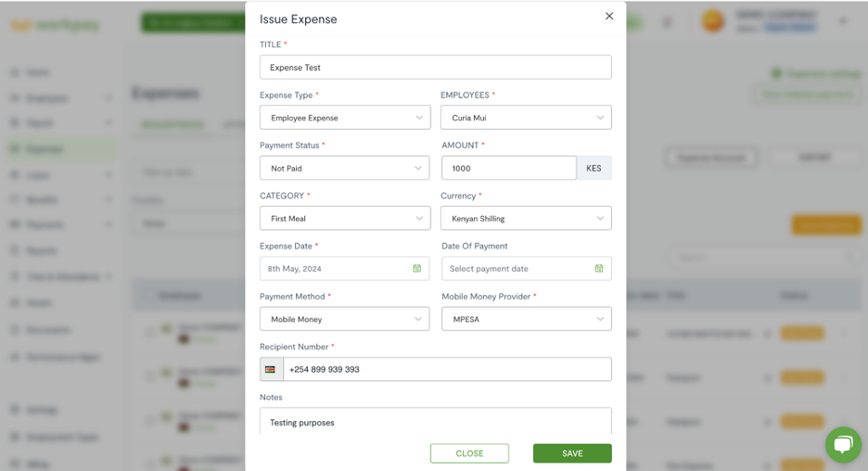868x471 pixels.
Task: Open the Expense Date calendar icon
Action: tap(416, 269)
